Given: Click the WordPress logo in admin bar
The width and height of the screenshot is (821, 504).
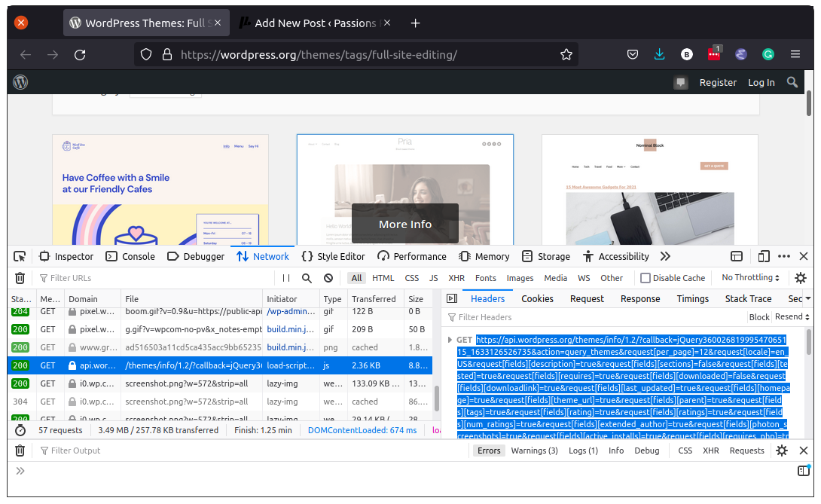Looking at the screenshot, I should (20, 82).
